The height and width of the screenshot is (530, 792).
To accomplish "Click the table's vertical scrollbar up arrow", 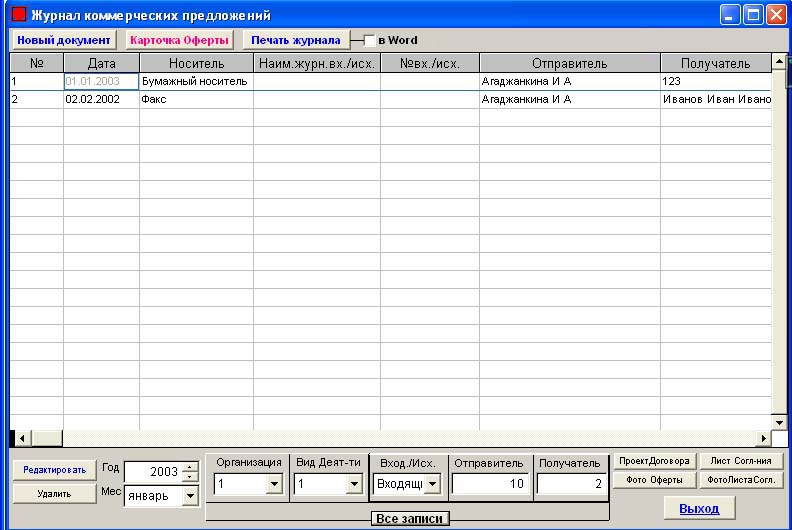I will [779, 62].
